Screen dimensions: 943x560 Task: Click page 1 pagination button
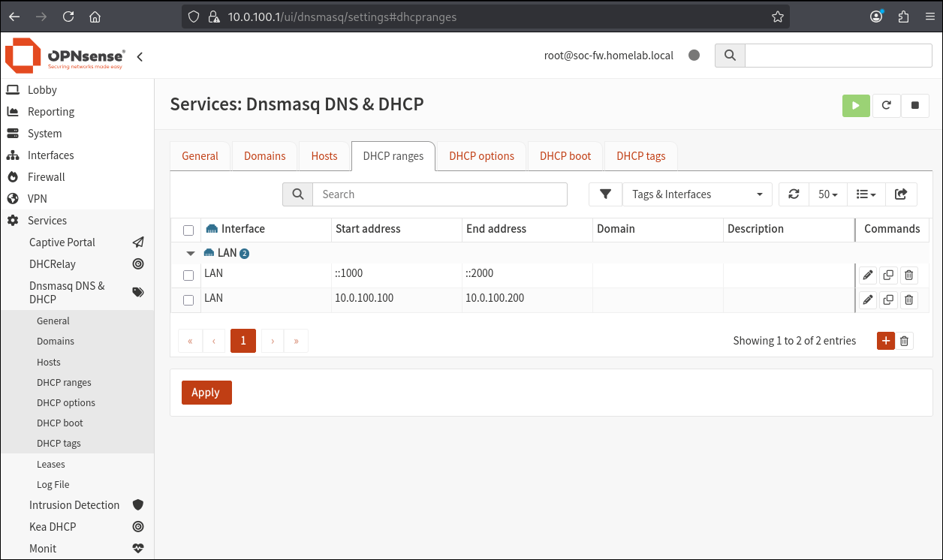pos(243,341)
